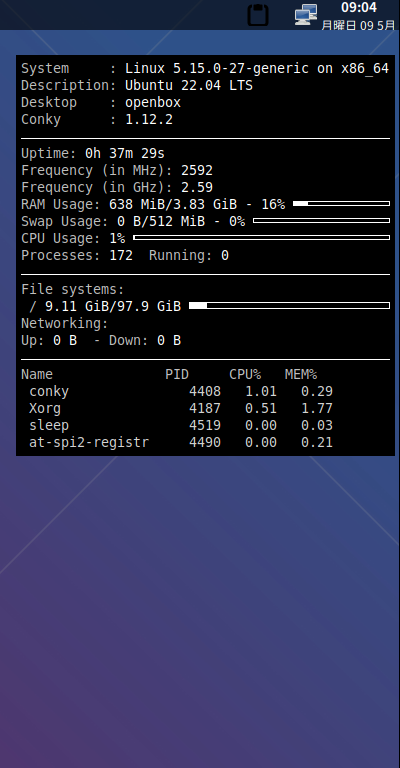Select the 'conky' process name
This screenshot has height=768, width=400.
[49, 392]
